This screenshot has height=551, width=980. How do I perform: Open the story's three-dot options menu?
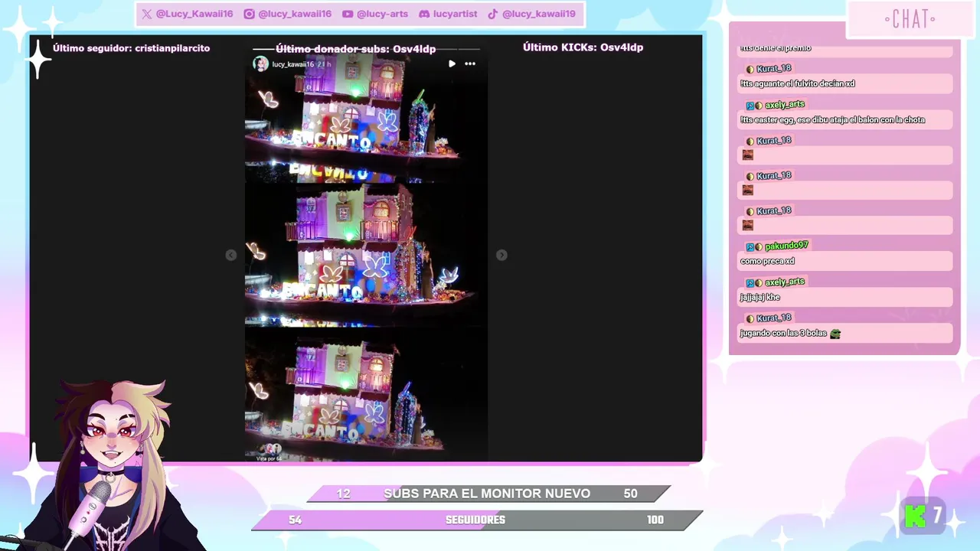[470, 64]
